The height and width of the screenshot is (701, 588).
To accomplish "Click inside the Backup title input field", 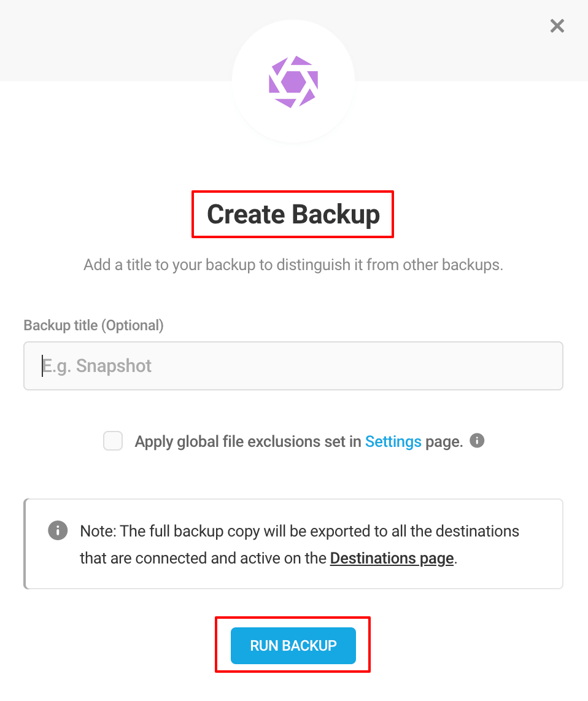I will pos(293,365).
